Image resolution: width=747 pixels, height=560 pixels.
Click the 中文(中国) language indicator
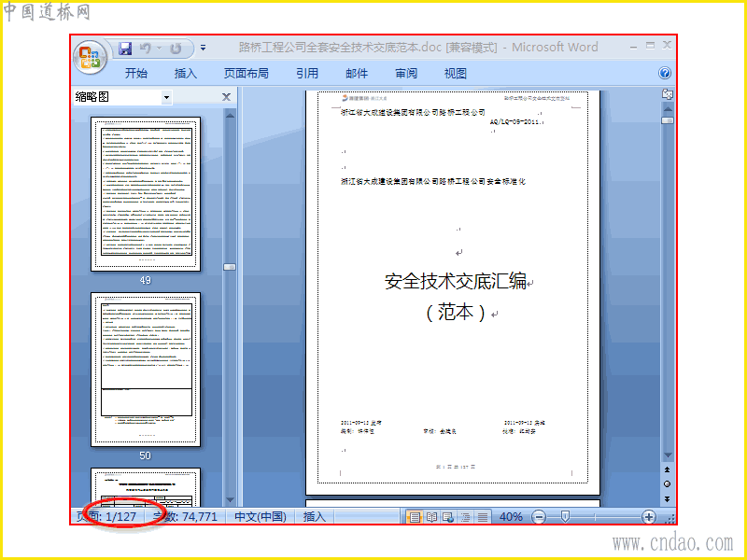(261, 517)
